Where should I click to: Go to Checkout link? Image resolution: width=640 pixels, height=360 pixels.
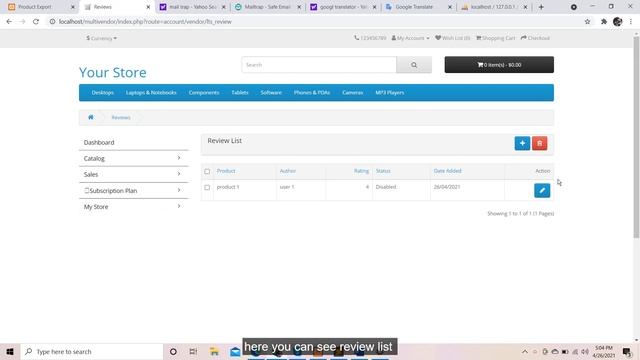coord(535,38)
